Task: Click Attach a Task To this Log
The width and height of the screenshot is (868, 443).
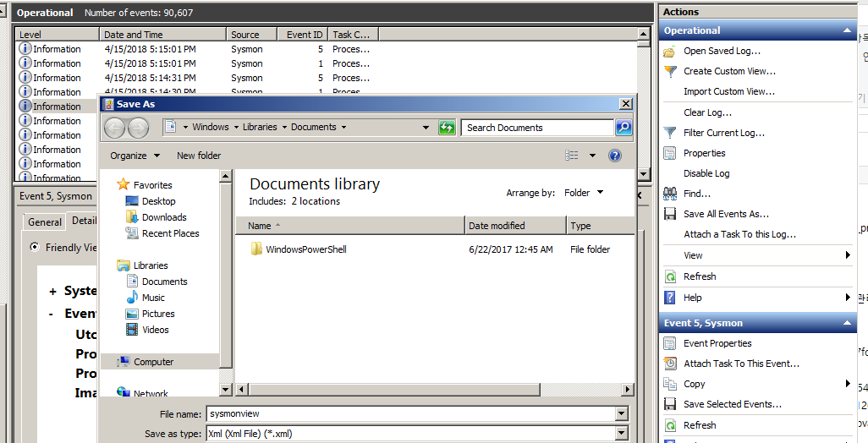Action: 739,234
